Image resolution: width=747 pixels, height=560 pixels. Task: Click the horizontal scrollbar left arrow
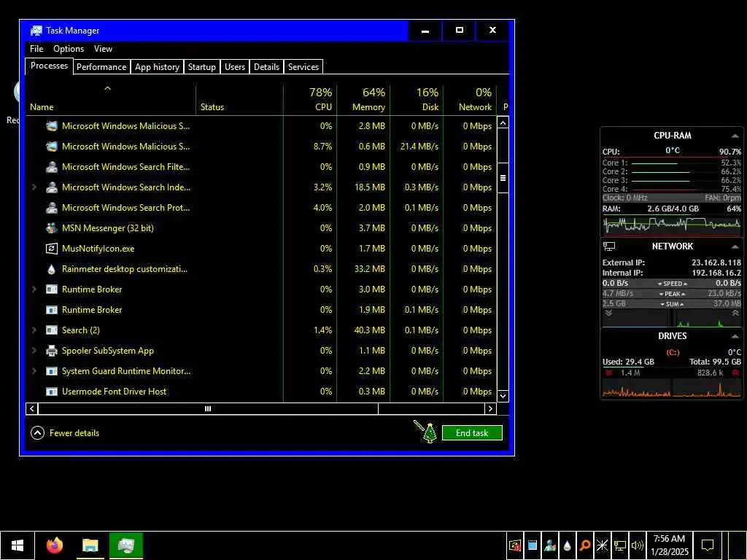point(32,408)
